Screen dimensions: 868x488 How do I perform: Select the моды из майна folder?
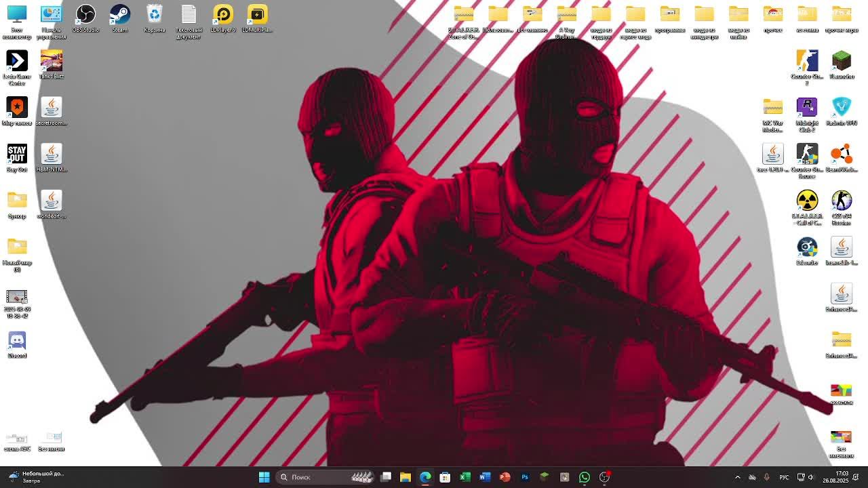click(738, 22)
